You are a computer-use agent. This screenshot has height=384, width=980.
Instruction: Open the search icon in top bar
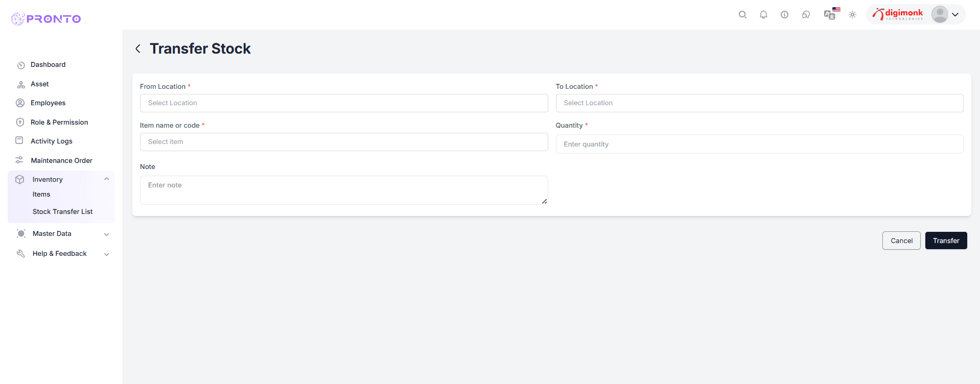(742, 15)
